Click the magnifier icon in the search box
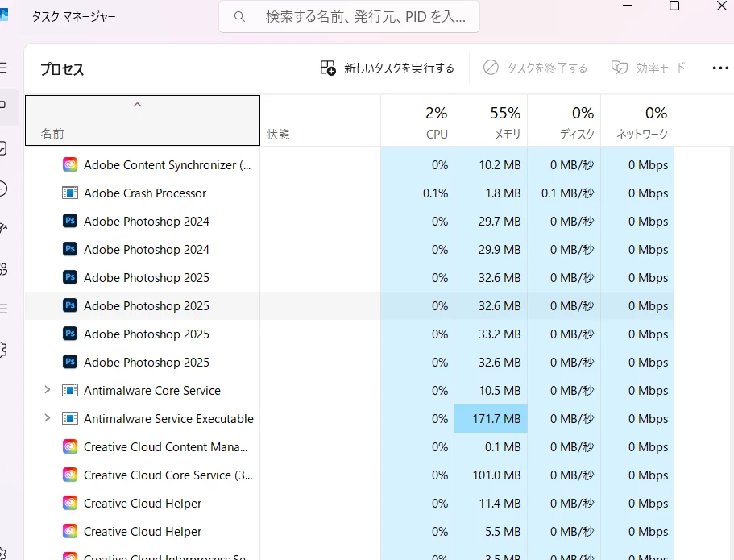Viewport: 734px width, 560px height. point(239,17)
